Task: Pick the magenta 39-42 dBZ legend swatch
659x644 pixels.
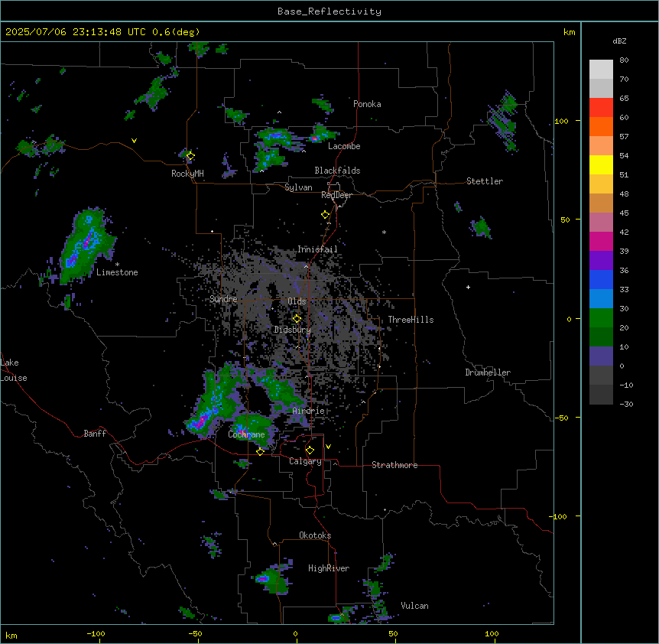Action: click(x=601, y=241)
